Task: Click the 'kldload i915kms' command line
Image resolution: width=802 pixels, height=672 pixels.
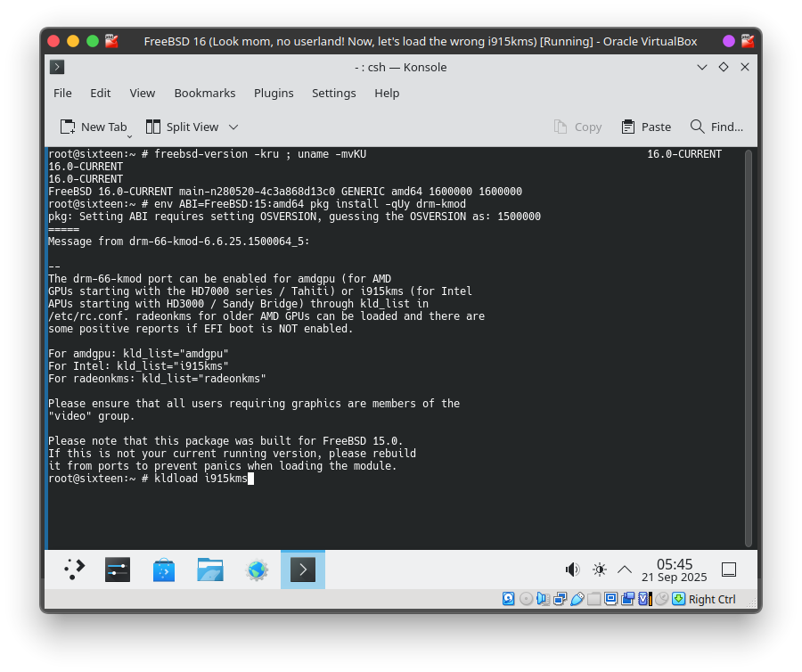Action: pos(200,479)
